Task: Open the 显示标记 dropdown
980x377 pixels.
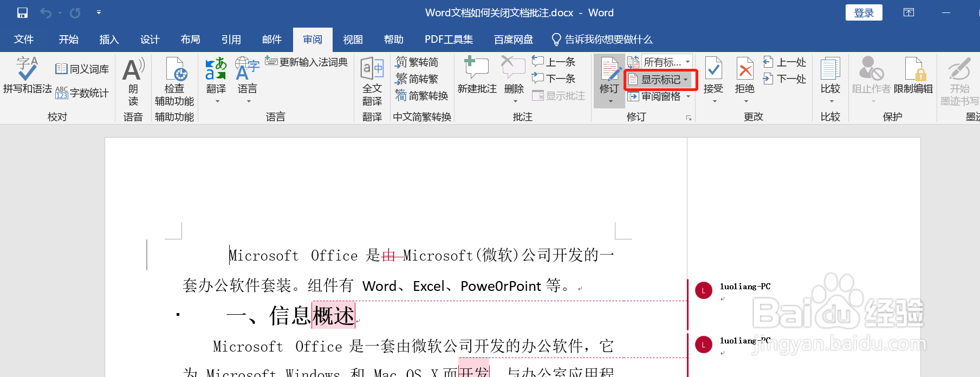Action: [660, 80]
